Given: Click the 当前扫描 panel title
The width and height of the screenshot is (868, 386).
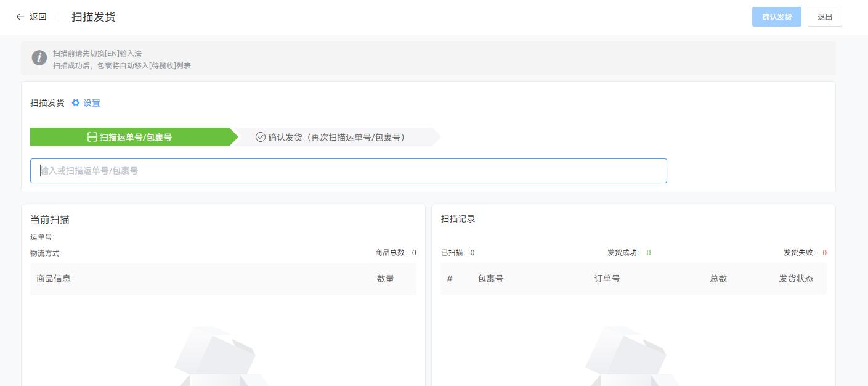Looking at the screenshot, I should pos(50,220).
